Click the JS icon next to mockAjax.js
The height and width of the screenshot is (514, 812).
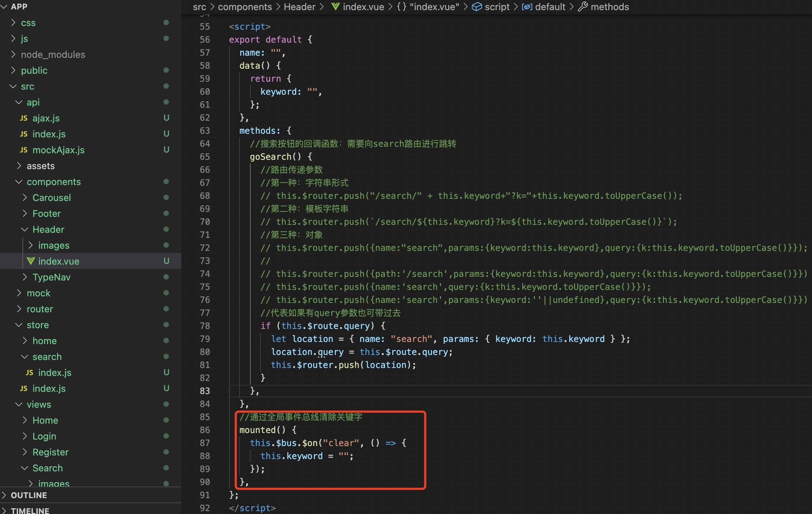[24, 150]
